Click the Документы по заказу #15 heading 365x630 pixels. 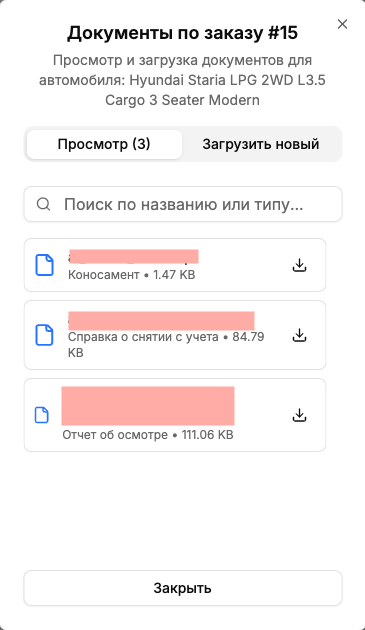click(x=182, y=33)
